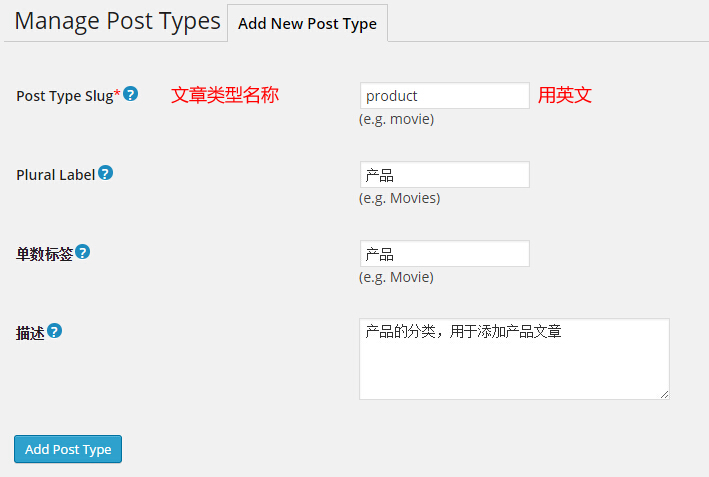The height and width of the screenshot is (477, 709).
Task: Click the '(e.g. movie)' hint under slug field
Action: click(x=396, y=119)
